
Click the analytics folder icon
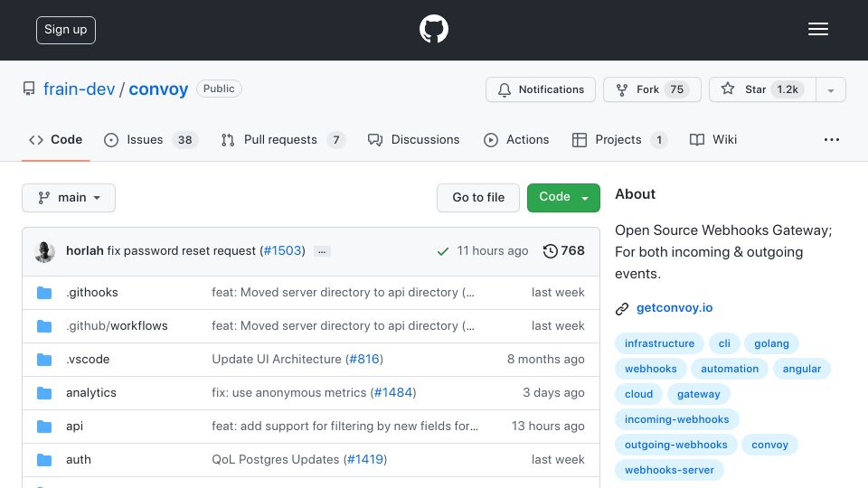pos(44,393)
